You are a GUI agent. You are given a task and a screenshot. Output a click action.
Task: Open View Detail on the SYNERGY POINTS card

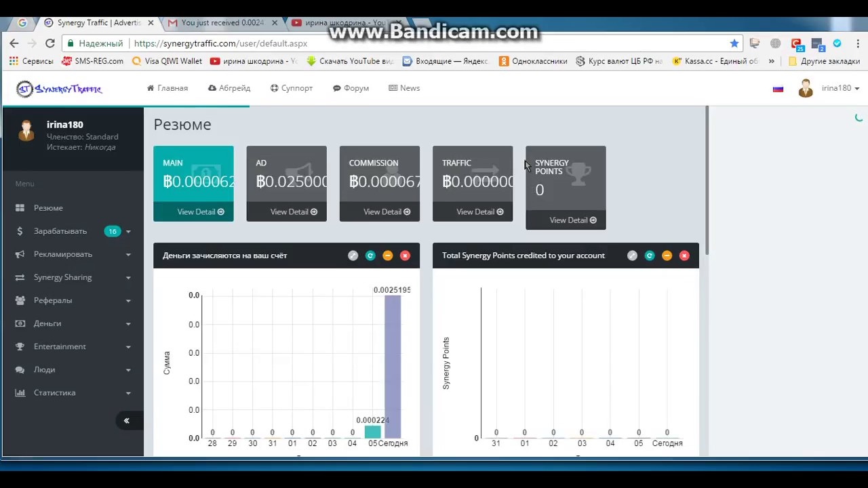(572, 220)
